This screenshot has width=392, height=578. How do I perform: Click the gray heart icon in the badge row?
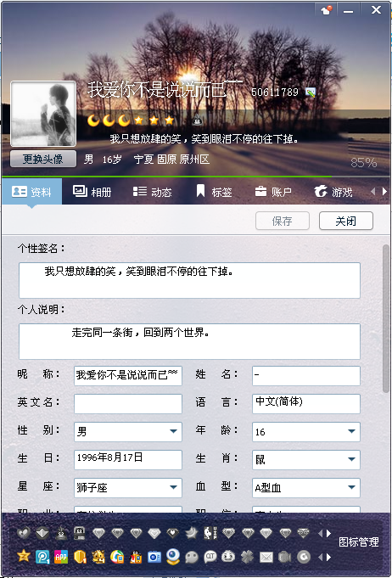click(x=24, y=533)
